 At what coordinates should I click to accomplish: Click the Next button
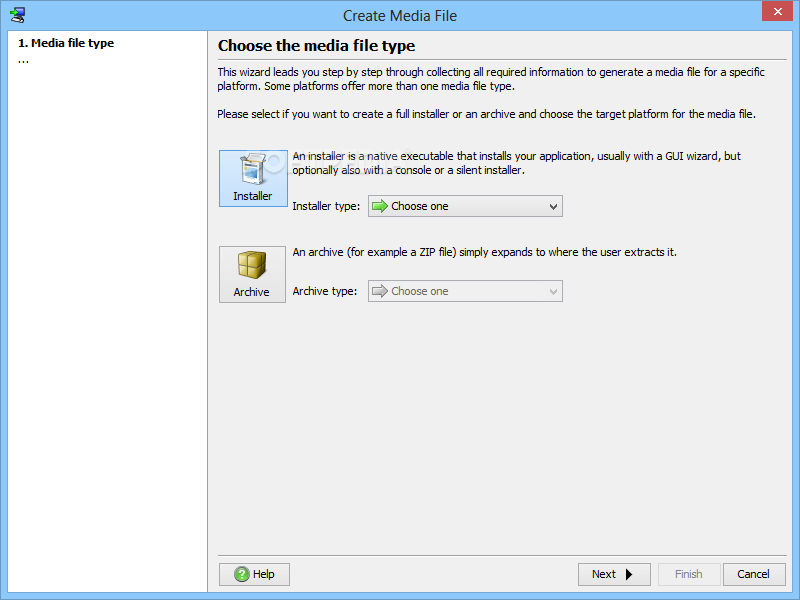pyautogui.click(x=614, y=574)
